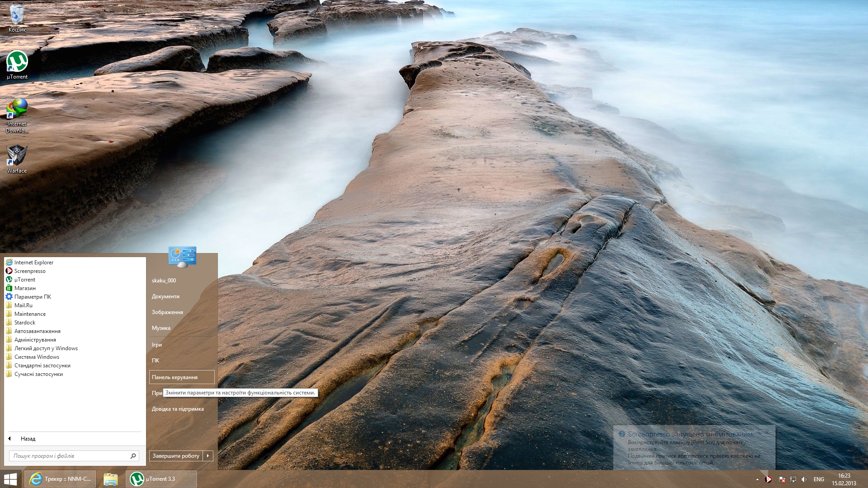This screenshot has width=868, height=488.
Task: Expand the Адміністрування folder in Start menu
Action: click(35, 340)
